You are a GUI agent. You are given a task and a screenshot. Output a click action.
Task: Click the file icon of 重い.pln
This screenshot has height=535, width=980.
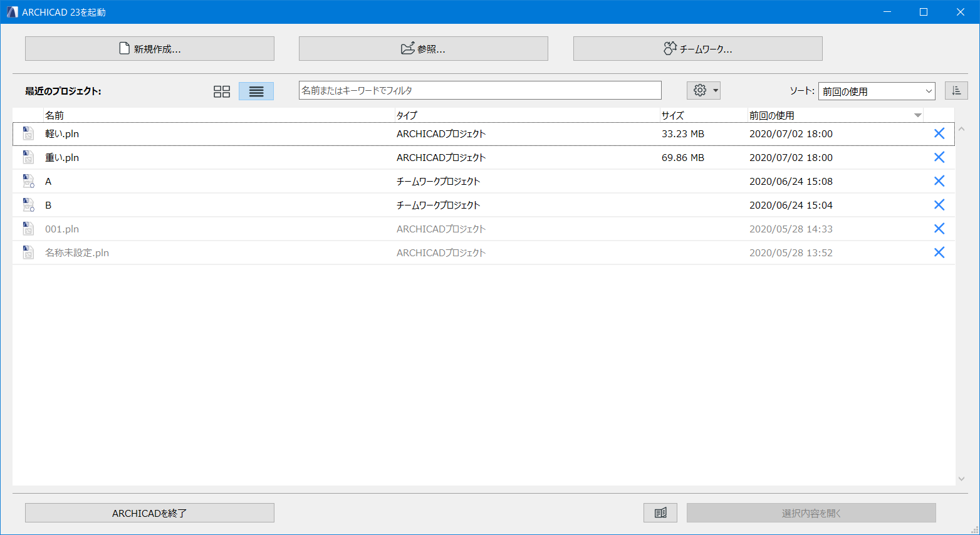pyautogui.click(x=28, y=157)
